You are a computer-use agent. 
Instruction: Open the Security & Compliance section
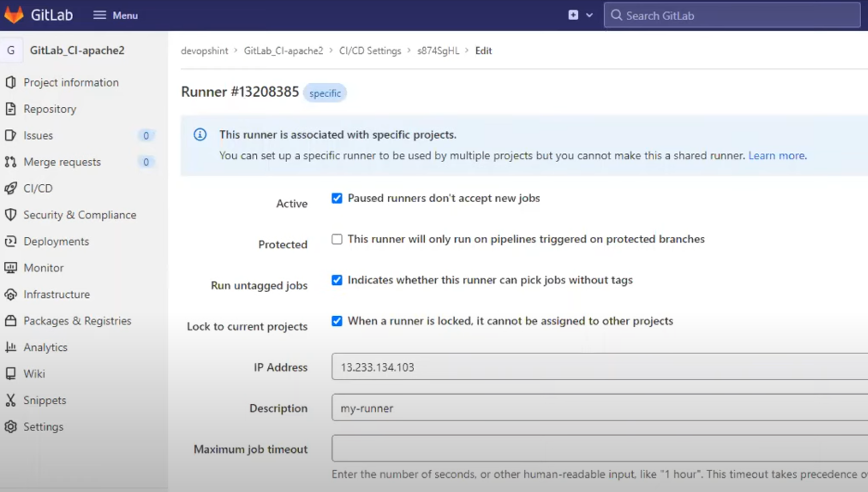80,215
